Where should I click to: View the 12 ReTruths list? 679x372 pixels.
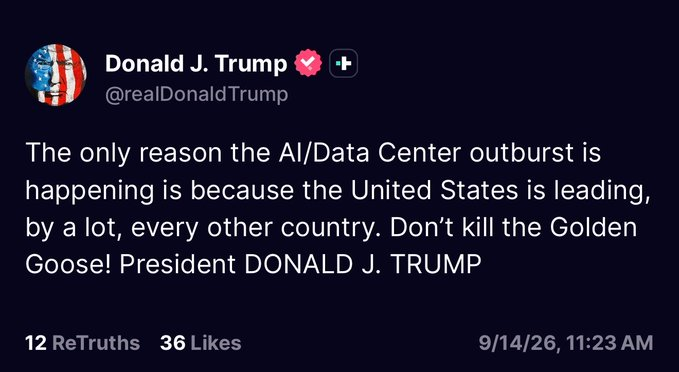83,343
